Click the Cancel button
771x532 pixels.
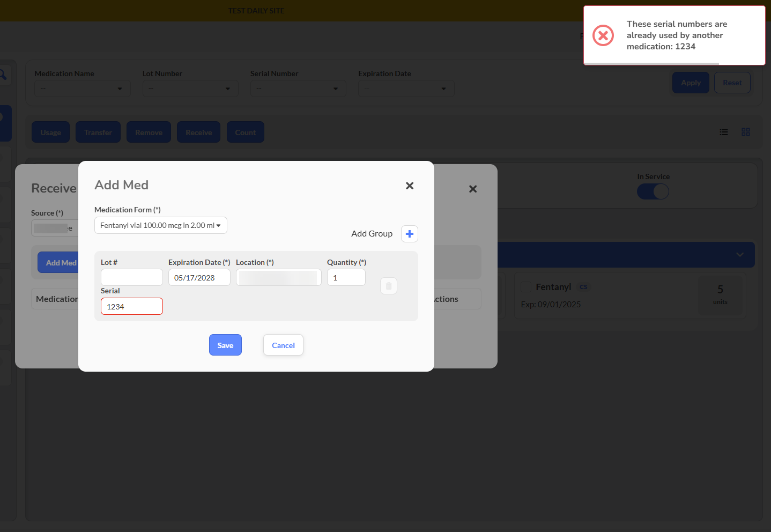[283, 345]
